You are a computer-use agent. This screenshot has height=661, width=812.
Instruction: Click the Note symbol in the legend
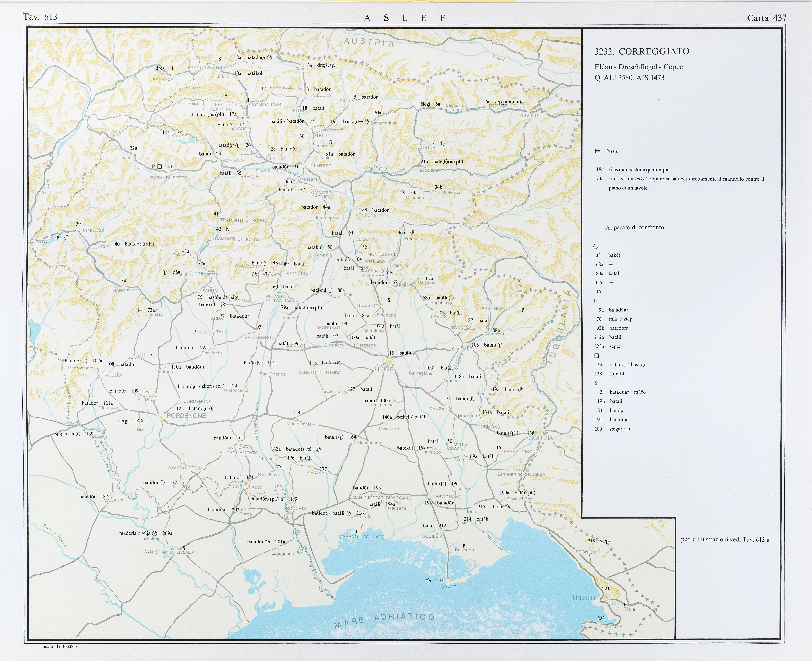[x=597, y=151]
